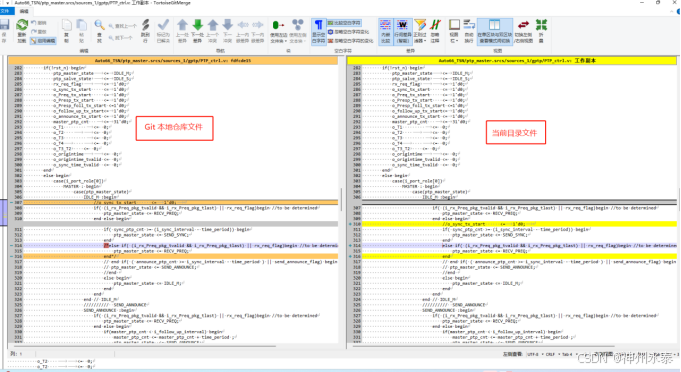Redo the edit with 重做

click(x=39, y=32)
